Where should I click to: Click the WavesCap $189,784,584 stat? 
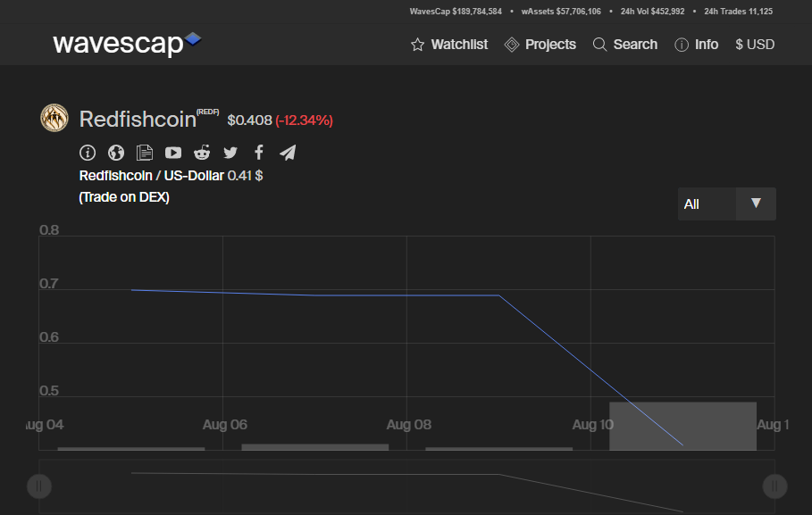[456, 12]
